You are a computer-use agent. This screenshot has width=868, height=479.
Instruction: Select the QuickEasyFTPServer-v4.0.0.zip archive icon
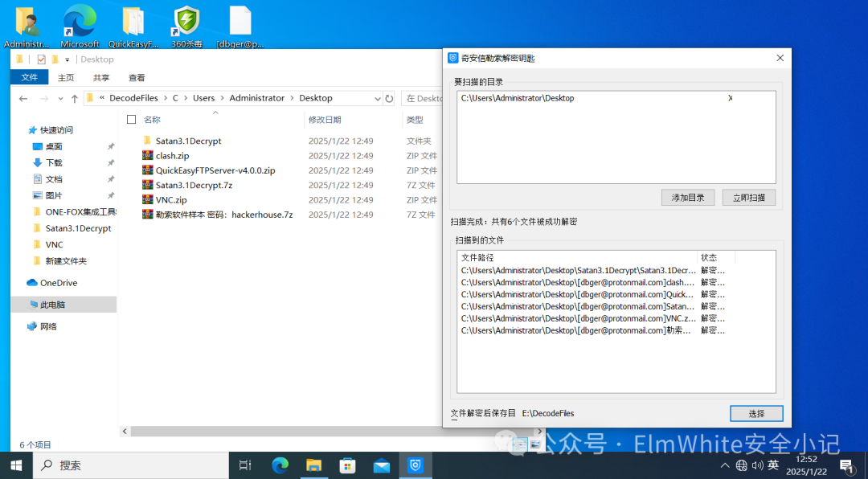pyautogui.click(x=147, y=170)
